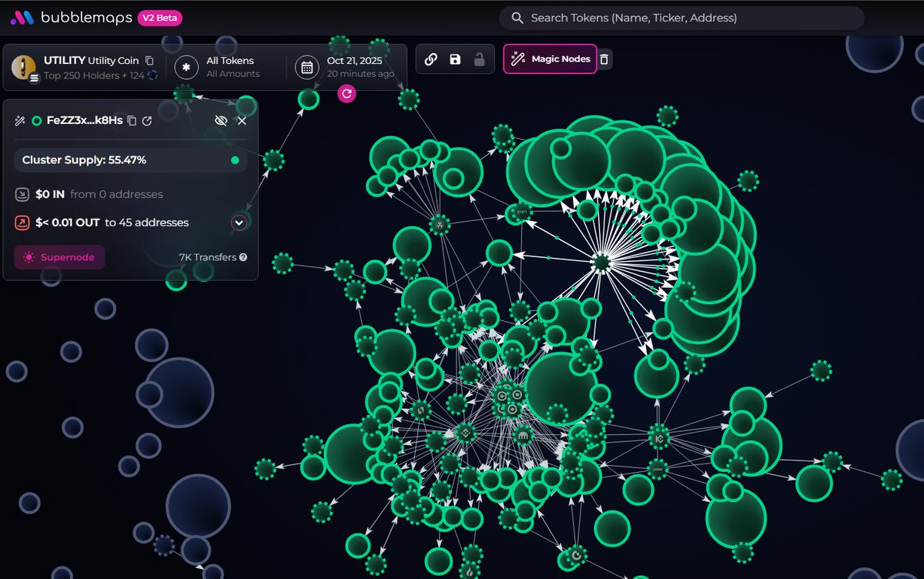Toggle the Magic Nodes mode
This screenshot has width=924, height=579.
point(550,59)
